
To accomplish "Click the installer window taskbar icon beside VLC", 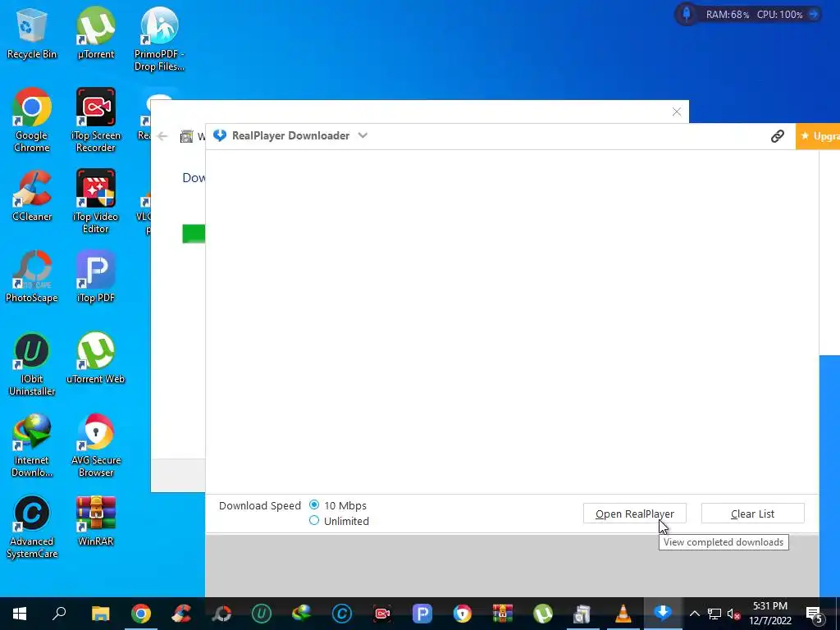I will pyautogui.click(x=582, y=614).
